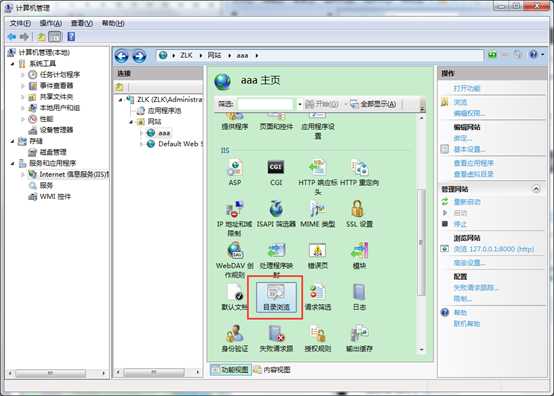The image size is (554, 396).
Task: Open 操作(A) menu
Action: (x=51, y=23)
